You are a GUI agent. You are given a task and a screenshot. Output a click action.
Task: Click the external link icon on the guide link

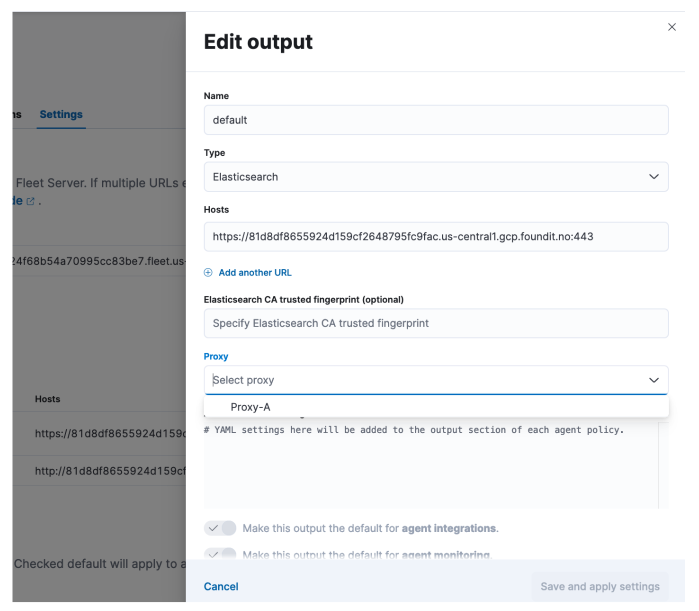click(30, 201)
